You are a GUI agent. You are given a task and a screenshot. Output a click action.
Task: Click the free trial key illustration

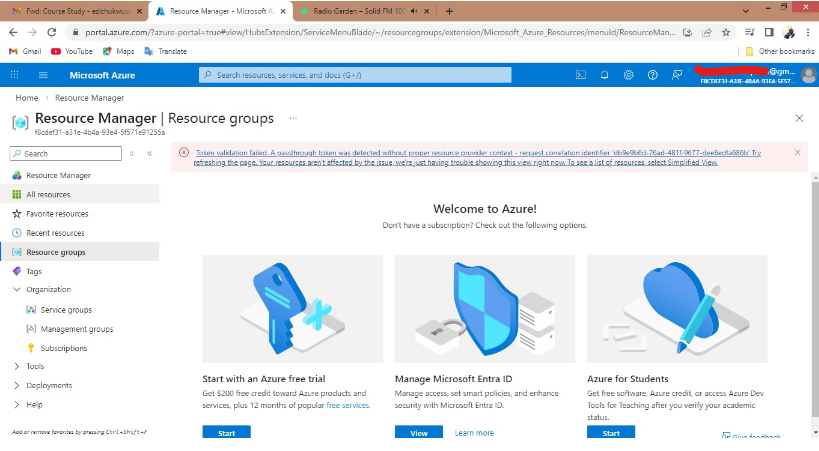[292, 309]
